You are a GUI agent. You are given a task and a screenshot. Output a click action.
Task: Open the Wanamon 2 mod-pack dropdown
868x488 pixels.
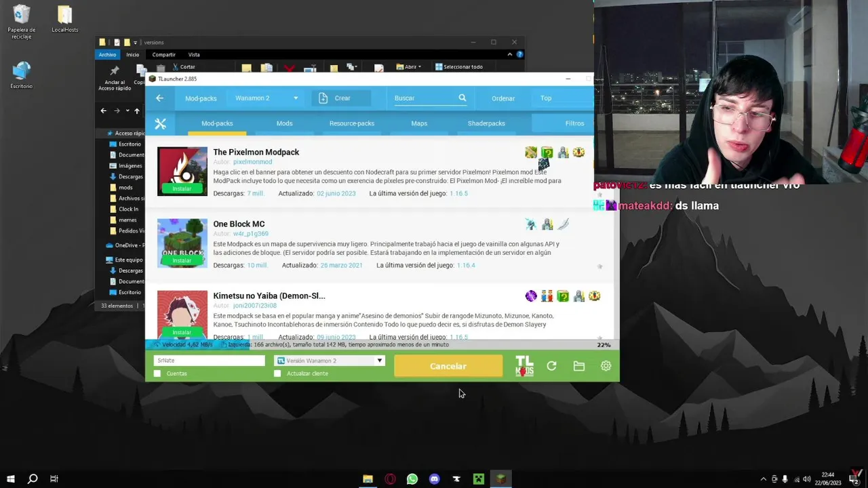coord(267,98)
